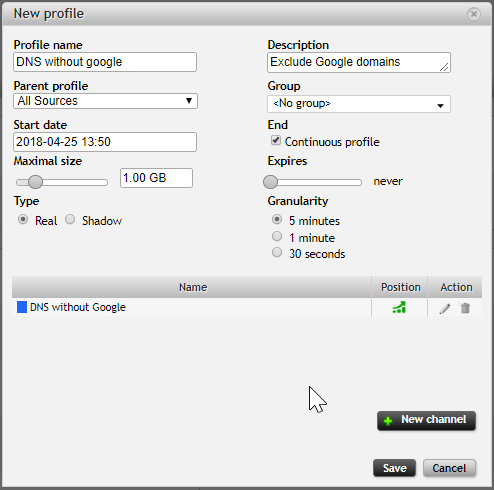The width and height of the screenshot is (494, 490).
Task: Select 5 minutes granularity
Action: pos(277,219)
